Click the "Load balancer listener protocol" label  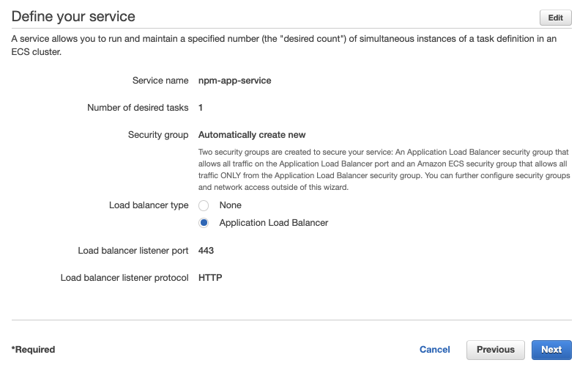124,277
